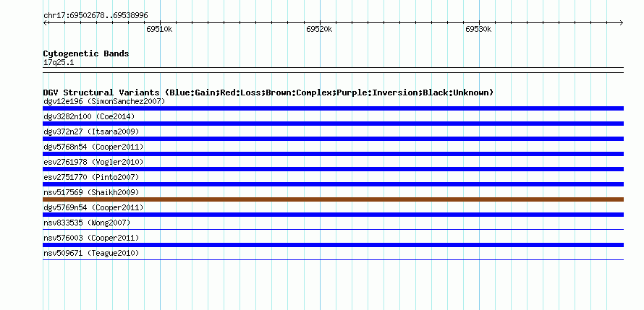The width and height of the screenshot is (644, 310).
Task: Click the thin blue line under nsv509671
Action: tap(333, 260)
